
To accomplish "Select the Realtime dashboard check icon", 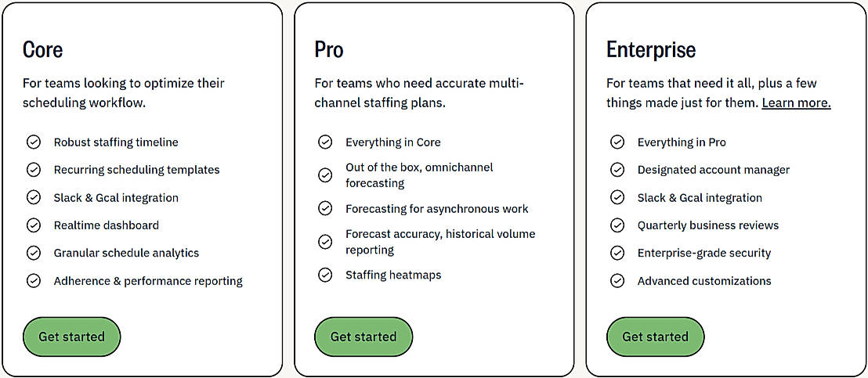I will pyautogui.click(x=34, y=225).
